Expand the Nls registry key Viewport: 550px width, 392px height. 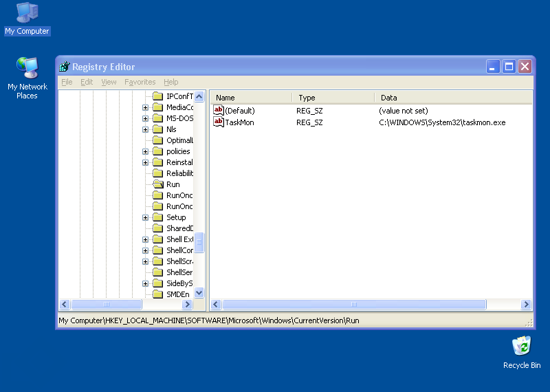pyautogui.click(x=145, y=129)
